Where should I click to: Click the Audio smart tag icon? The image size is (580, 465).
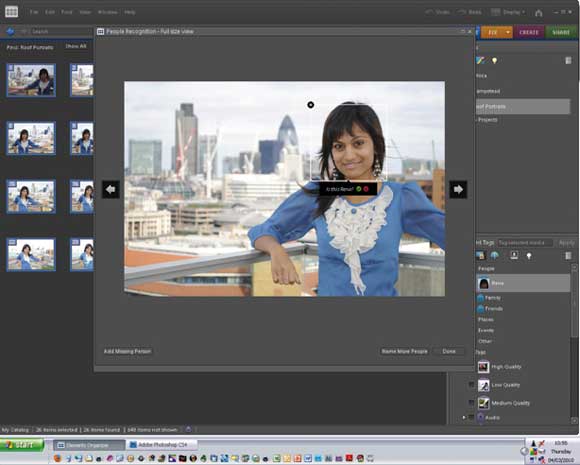[x=480, y=418]
